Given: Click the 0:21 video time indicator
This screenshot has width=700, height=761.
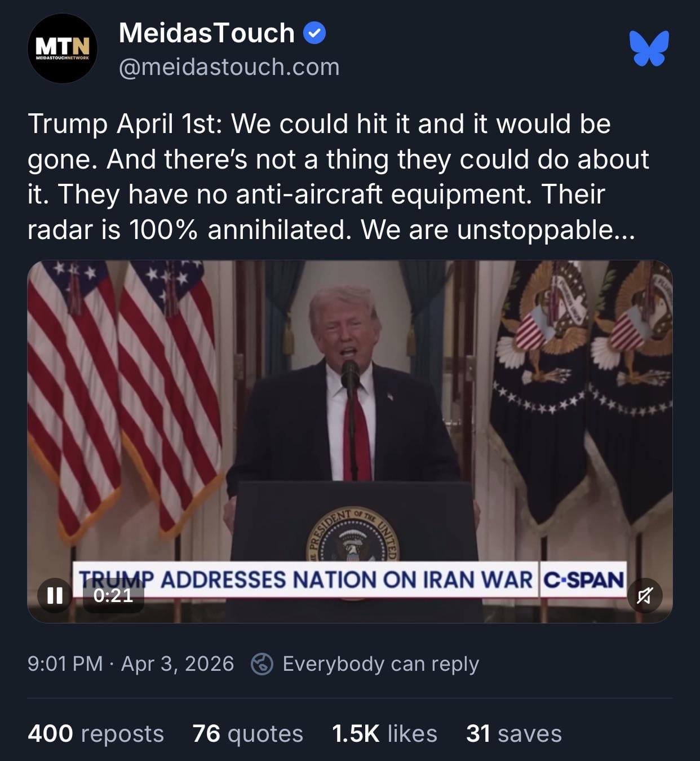Looking at the screenshot, I should [113, 595].
